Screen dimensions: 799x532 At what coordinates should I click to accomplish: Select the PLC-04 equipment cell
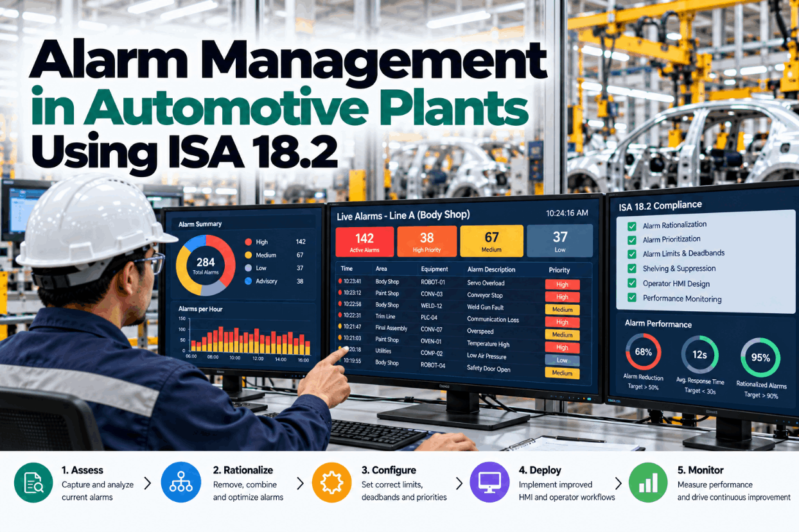click(430, 317)
